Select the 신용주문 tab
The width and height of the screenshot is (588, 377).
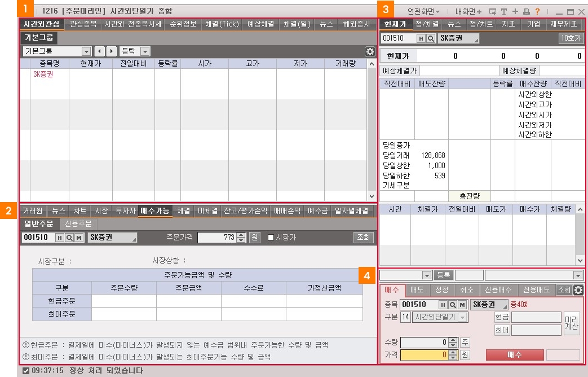pos(78,224)
